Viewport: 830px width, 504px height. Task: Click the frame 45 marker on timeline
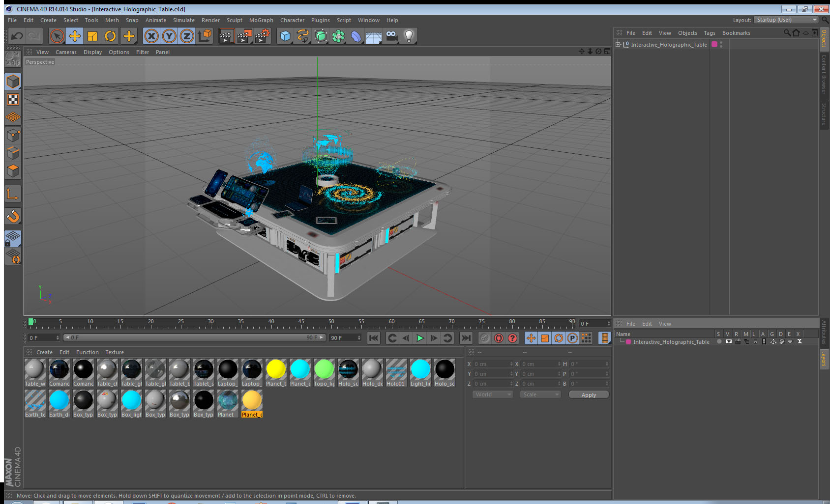(301, 322)
